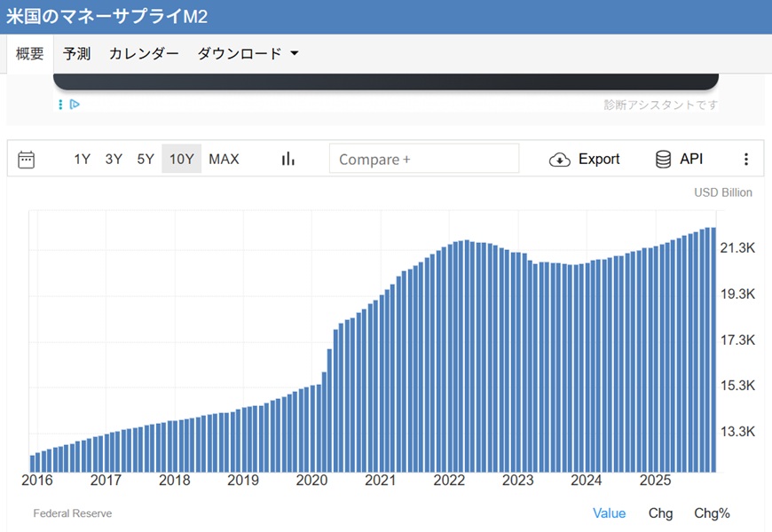Open the 予測 tab

[x=76, y=54]
